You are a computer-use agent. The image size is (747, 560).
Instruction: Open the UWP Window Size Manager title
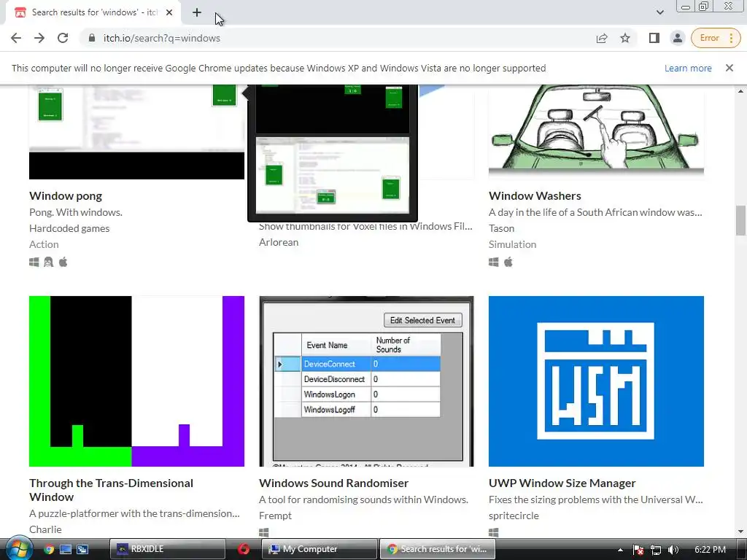pyautogui.click(x=562, y=483)
